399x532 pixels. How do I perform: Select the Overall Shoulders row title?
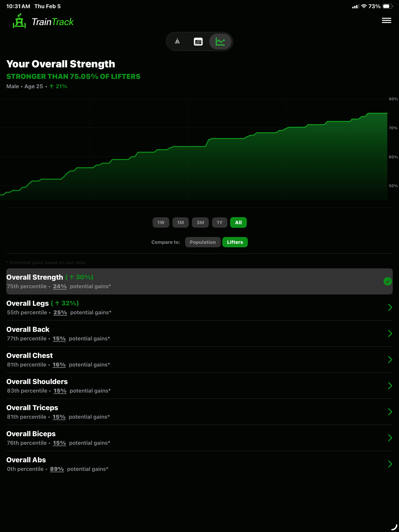point(37,382)
